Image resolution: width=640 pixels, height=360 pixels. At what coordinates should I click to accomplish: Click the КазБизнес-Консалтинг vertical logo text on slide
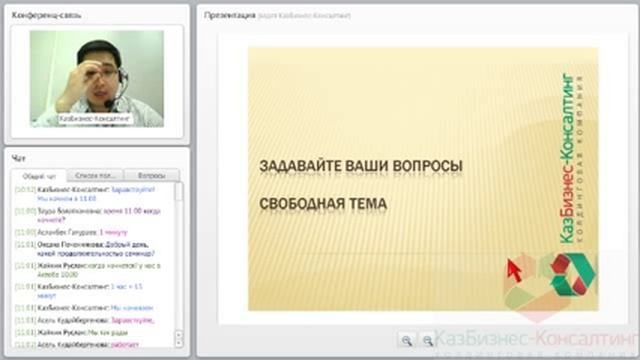coord(567,158)
